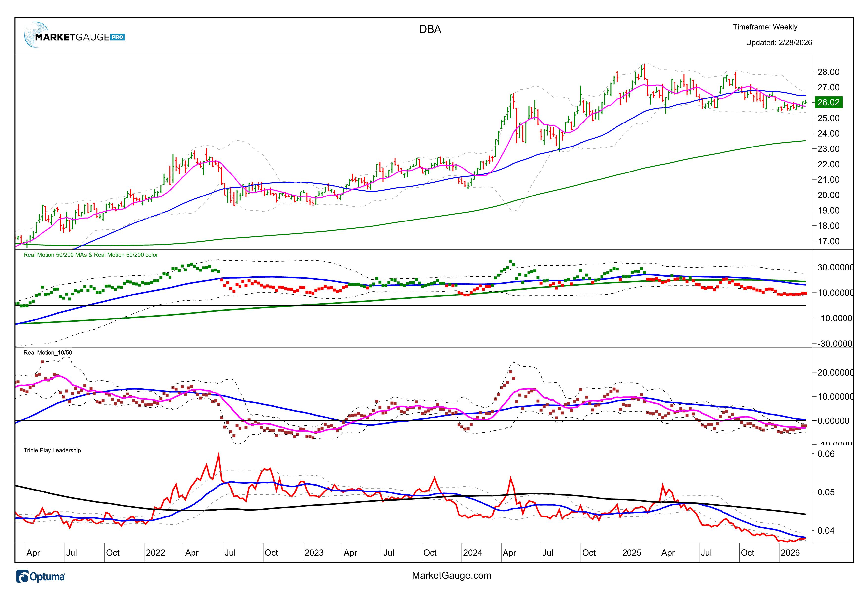
Task: Click the 2025 marker on the time axis
Action: click(x=631, y=553)
